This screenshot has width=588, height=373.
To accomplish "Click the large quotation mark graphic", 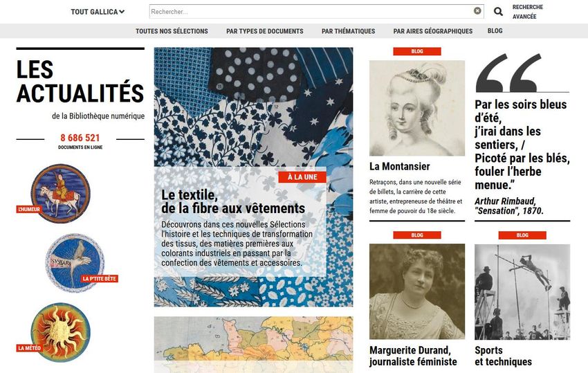I will pyautogui.click(x=509, y=73).
